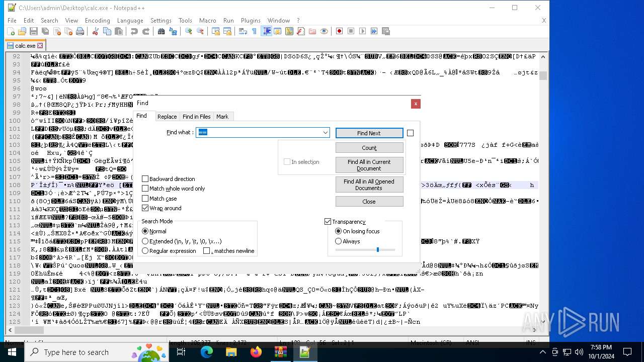The image size is (644, 362).
Task: Toggle the Transparency checkbox
Action: 328,222
